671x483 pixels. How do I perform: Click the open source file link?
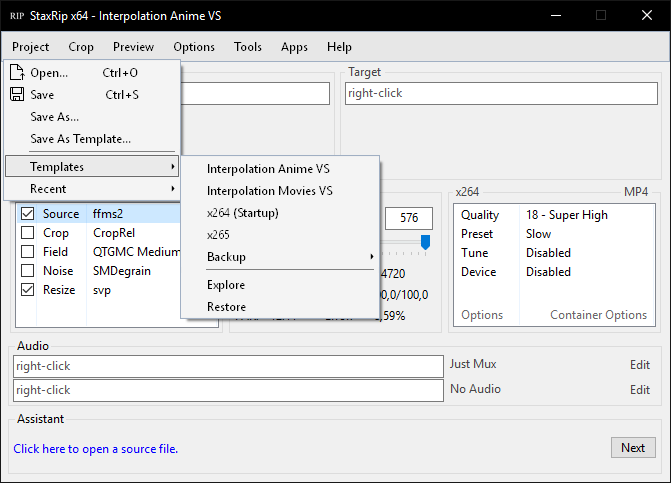pos(95,449)
